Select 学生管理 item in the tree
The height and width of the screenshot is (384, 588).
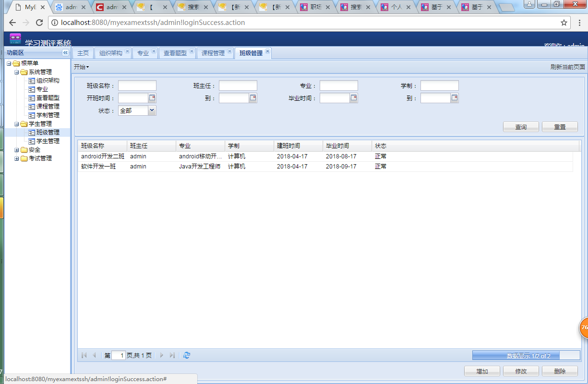(x=48, y=141)
